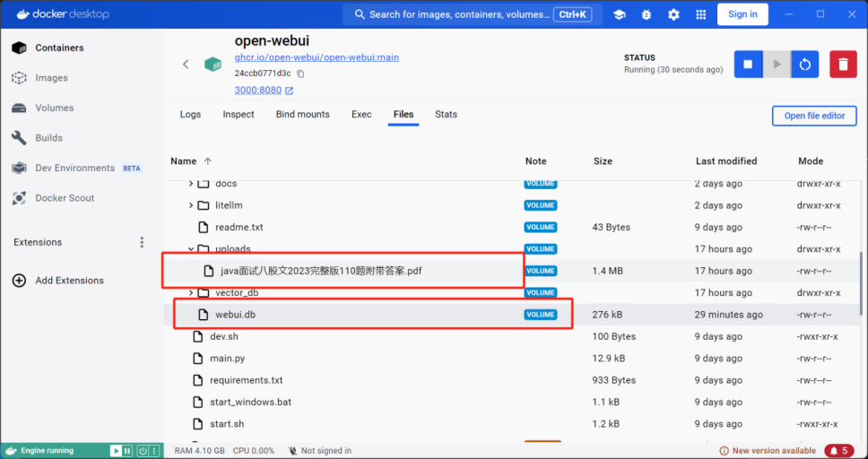868x459 pixels.
Task: Click the Open file editor button
Action: pyautogui.click(x=814, y=116)
